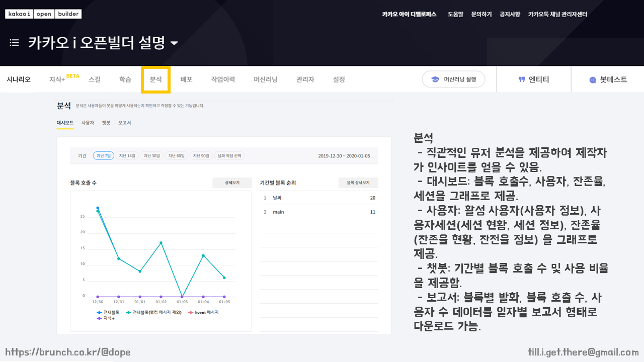644x362 pixels.
Task: Click 상세보기 for 블록 호출 수
Action: point(232,183)
